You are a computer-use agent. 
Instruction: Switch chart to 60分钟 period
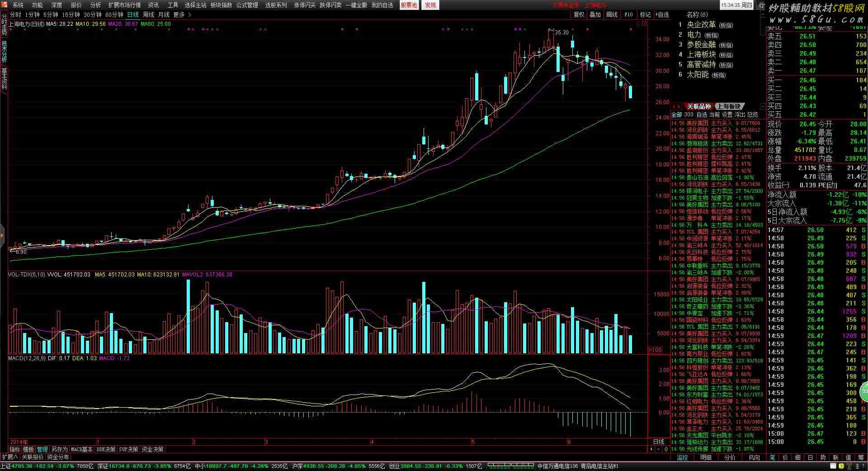click(x=114, y=15)
